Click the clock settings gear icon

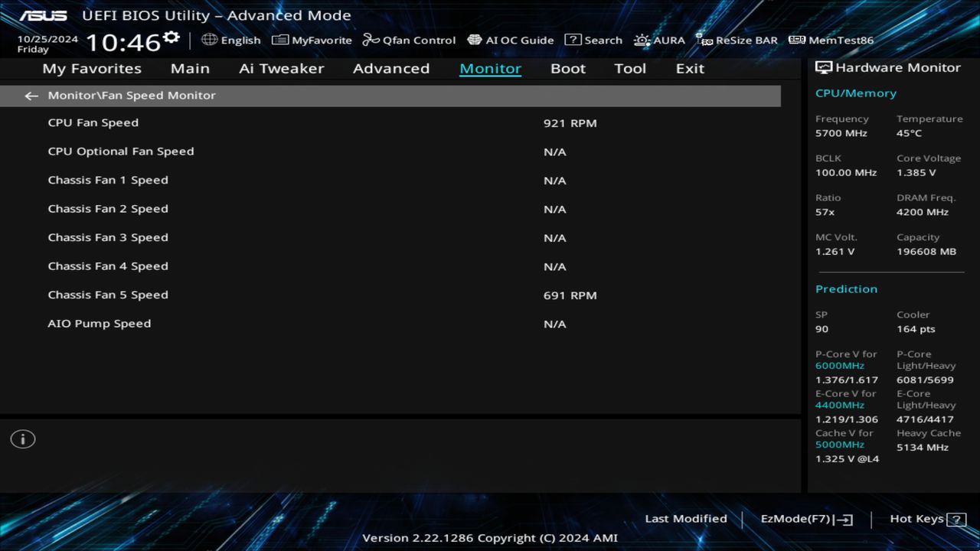click(171, 36)
